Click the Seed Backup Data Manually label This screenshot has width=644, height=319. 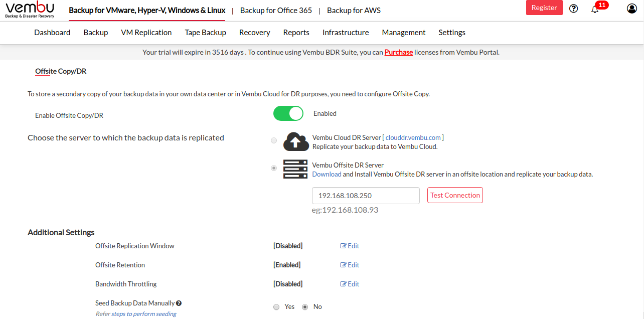click(x=135, y=303)
